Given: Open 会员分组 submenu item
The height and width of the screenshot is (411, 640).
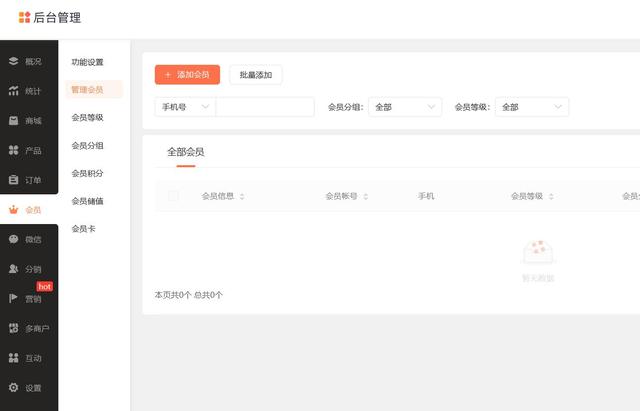Looking at the screenshot, I should pyautogui.click(x=87, y=145).
